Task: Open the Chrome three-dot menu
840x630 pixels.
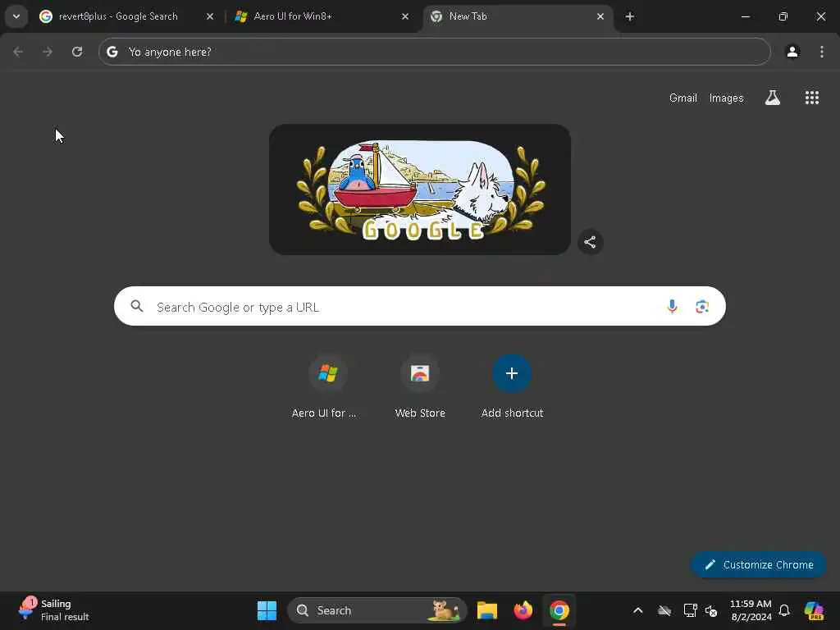Action: coord(822,52)
